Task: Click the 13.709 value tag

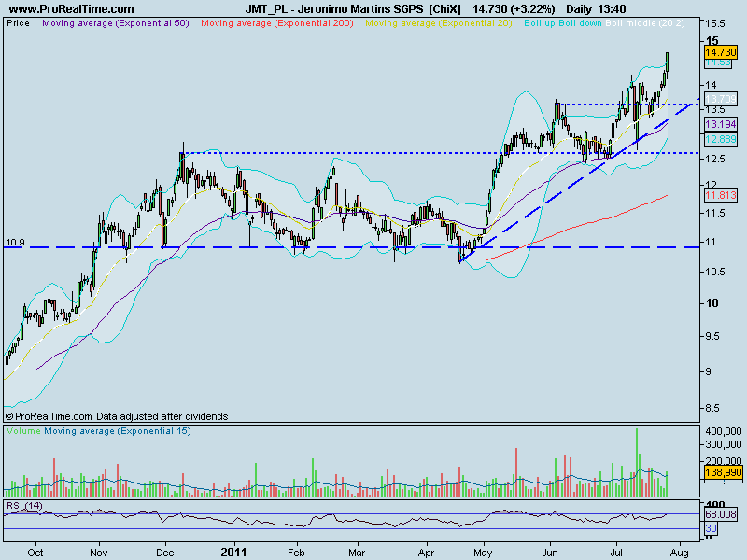Action: coord(721,99)
